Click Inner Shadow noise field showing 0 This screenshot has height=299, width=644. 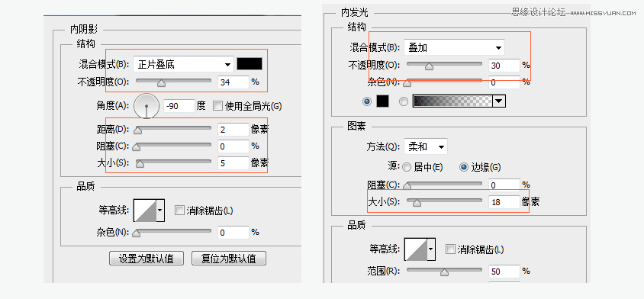point(233,233)
